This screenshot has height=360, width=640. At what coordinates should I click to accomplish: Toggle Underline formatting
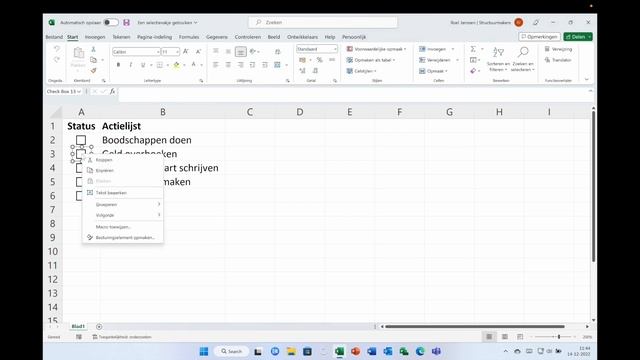click(143, 64)
